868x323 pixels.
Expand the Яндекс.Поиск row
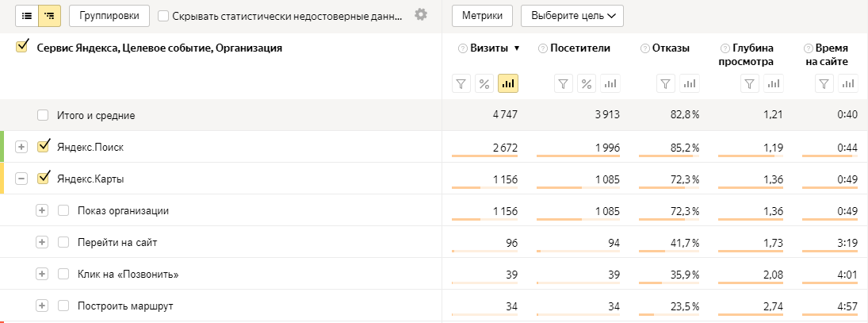pos(21,147)
